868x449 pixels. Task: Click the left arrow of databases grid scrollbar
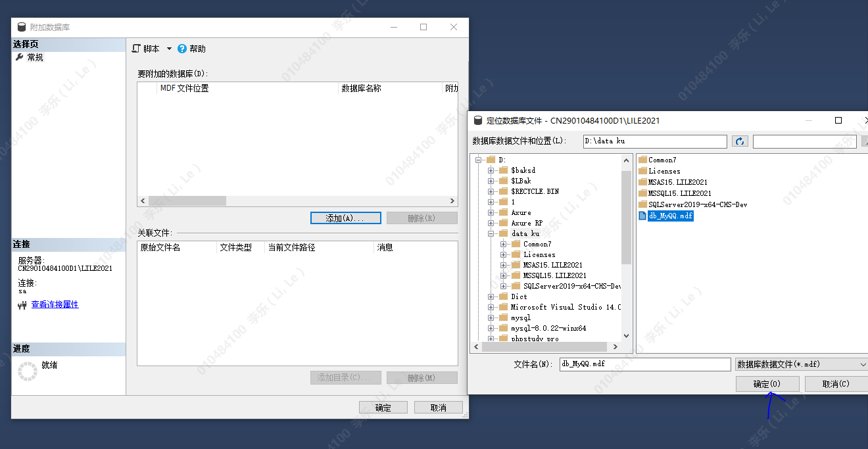143,201
